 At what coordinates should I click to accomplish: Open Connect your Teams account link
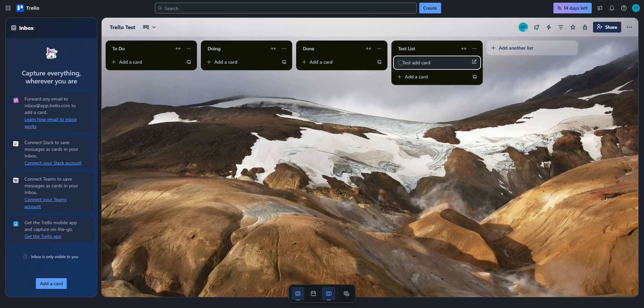[45, 203]
